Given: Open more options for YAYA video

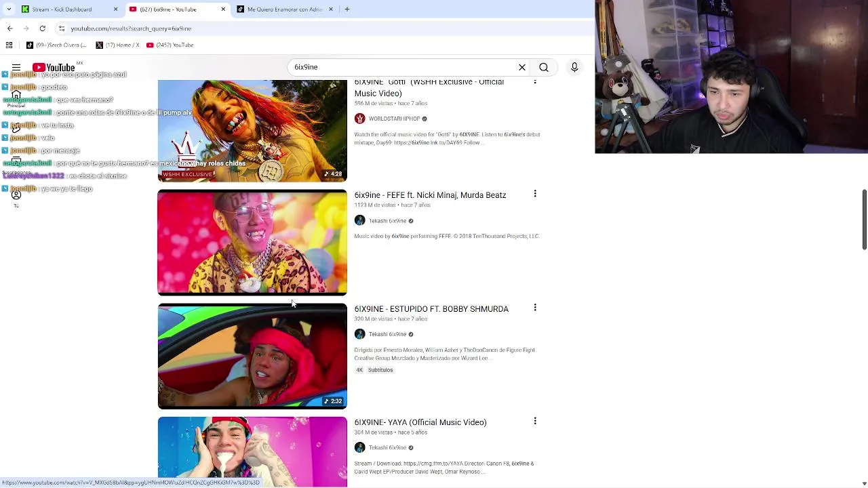Looking at the screenshot, I should [535, 421].
